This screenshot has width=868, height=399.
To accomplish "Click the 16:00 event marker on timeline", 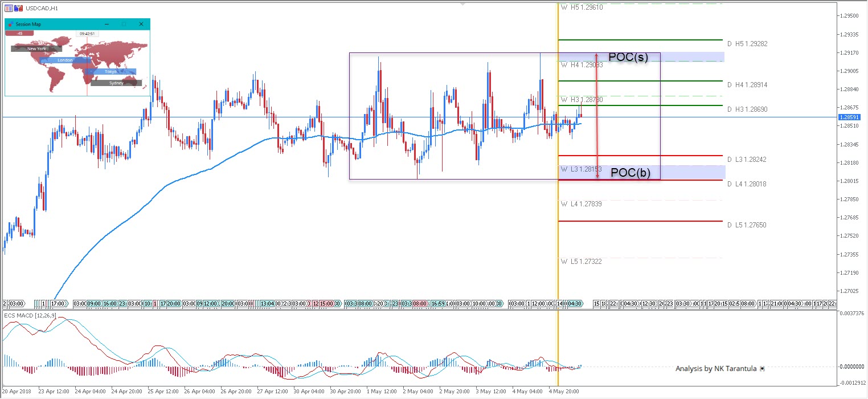I will pyautogui.click(x=110, y=303).
